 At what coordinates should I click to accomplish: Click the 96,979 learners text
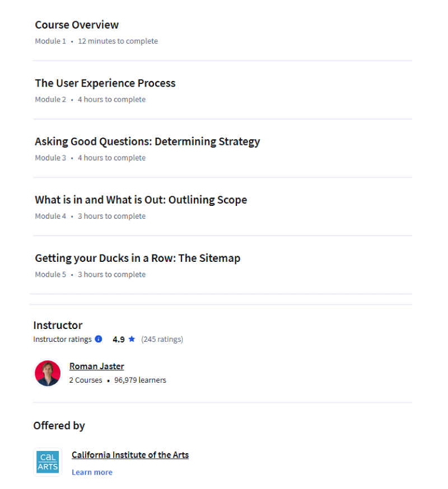pyautogui.click(x=140, y=380)
